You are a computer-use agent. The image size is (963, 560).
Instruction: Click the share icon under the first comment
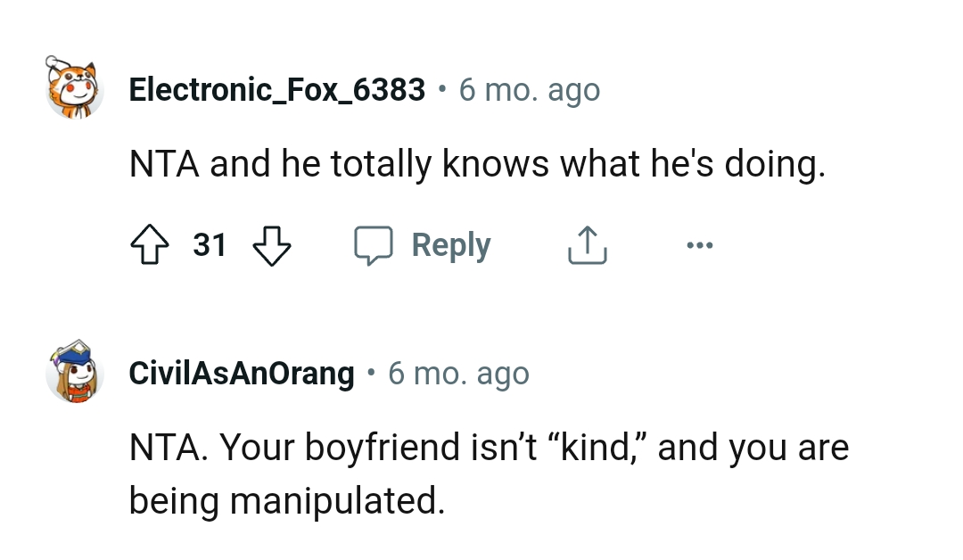click(586, 244)
